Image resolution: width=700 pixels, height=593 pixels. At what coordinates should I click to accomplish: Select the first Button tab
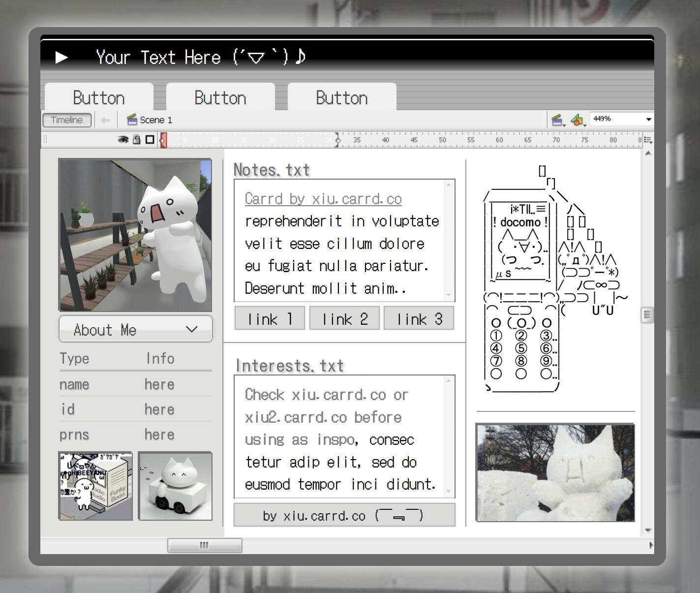pos(99,97)
